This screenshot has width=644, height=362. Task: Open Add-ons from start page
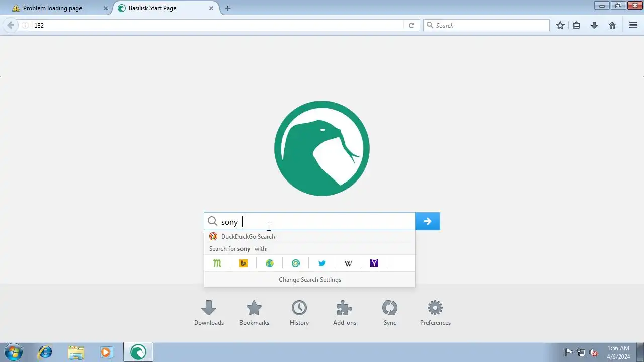click(345, 313)
